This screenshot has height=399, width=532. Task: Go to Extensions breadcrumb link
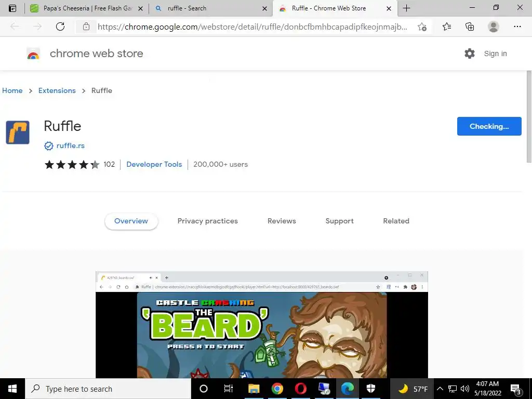pos(57,90)
